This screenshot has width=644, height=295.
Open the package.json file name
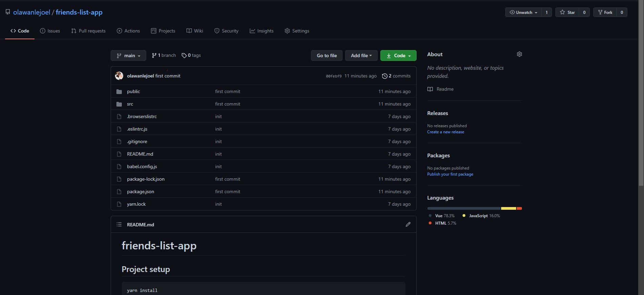click(140, 191)
